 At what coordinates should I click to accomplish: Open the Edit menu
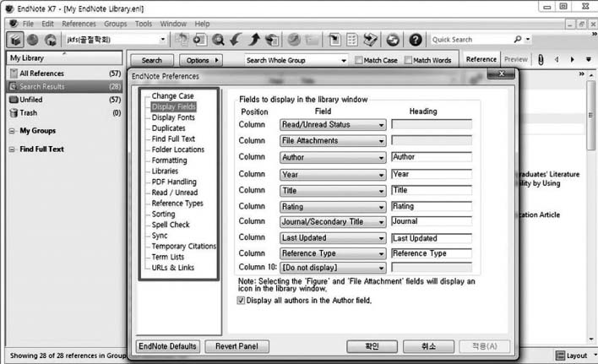pyautogui.click(x=47, y=24)
